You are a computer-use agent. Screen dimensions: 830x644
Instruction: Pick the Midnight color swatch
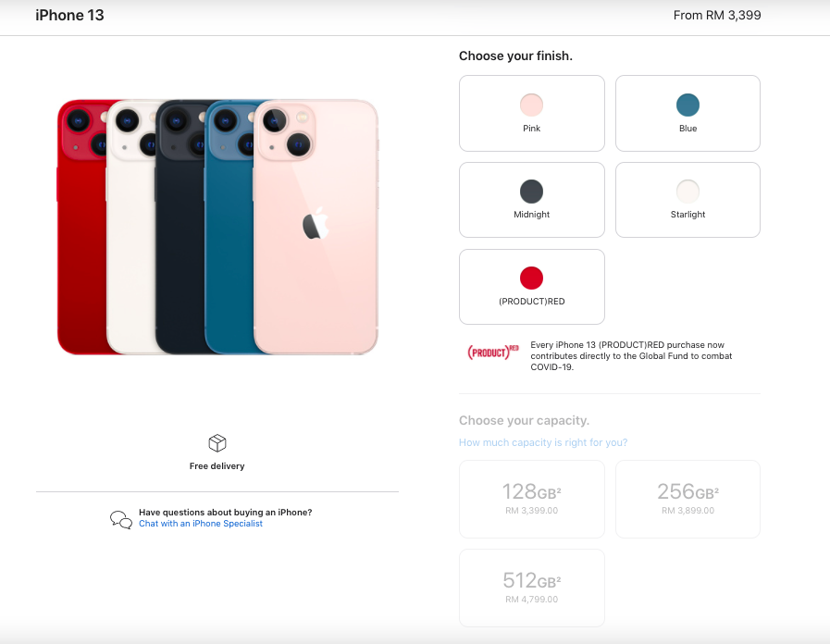point(531,191)
